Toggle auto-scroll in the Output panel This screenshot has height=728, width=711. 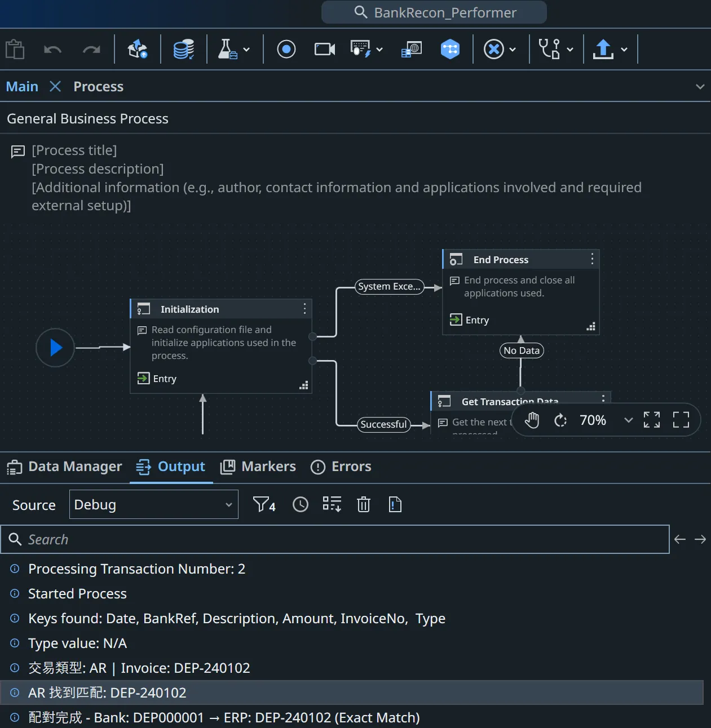tap(332, 504)
